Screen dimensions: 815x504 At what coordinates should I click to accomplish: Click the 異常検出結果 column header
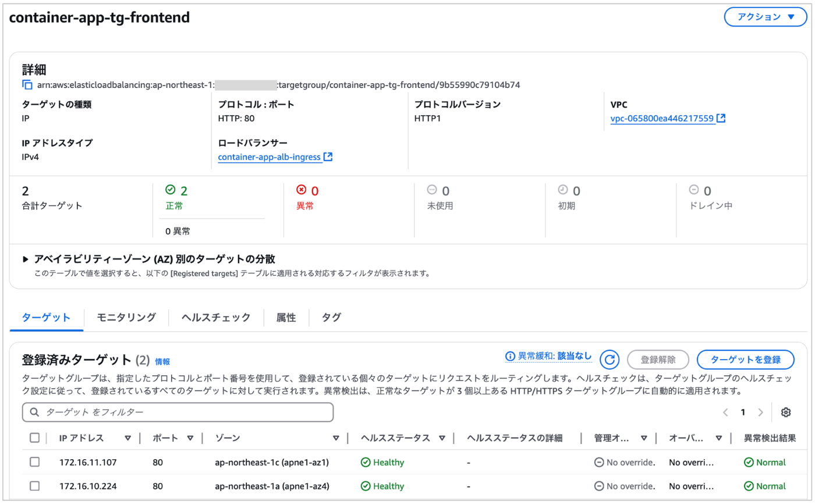click(x=770, y=438)
